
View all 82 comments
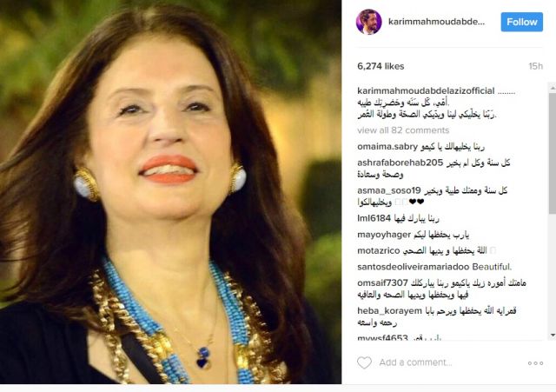403,130
